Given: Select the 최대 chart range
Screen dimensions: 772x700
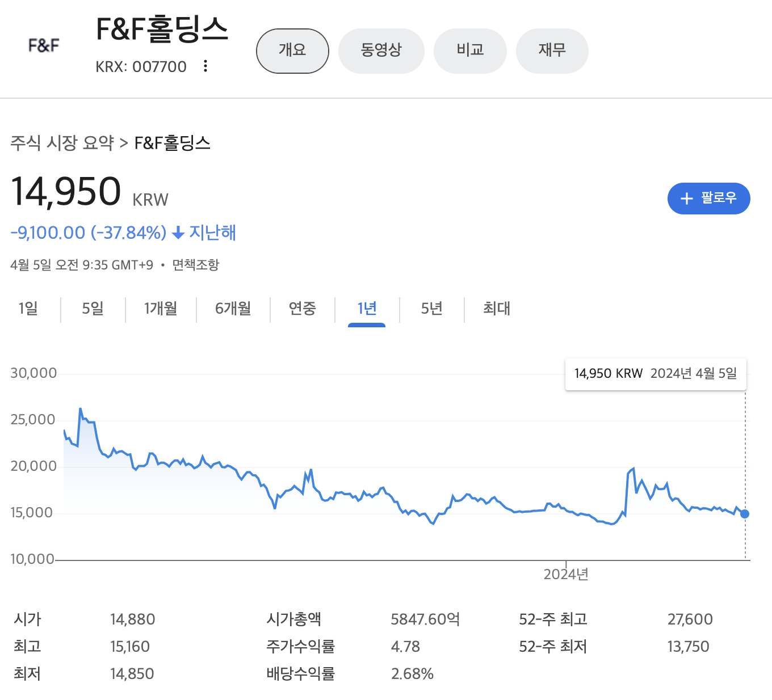Looking at the screenshot, I should coord(497,309).
